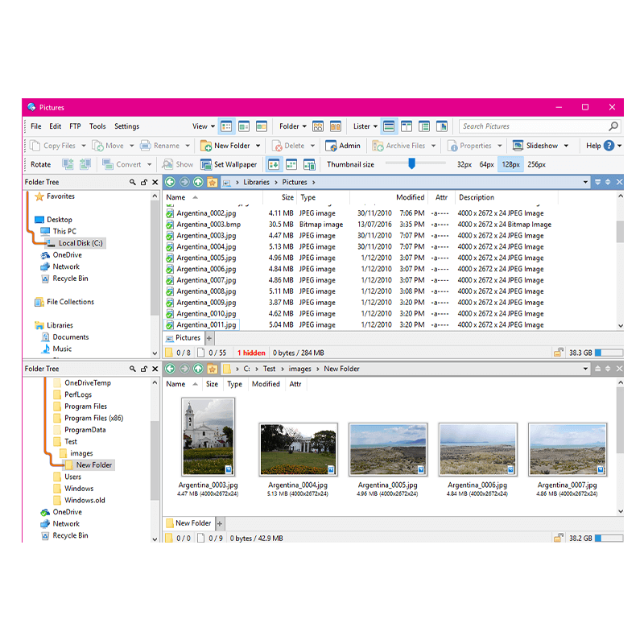The width and height of the screenshot is (644, 644).
Task: Open the Folder dropdown in toolbar
Action: 293,126
